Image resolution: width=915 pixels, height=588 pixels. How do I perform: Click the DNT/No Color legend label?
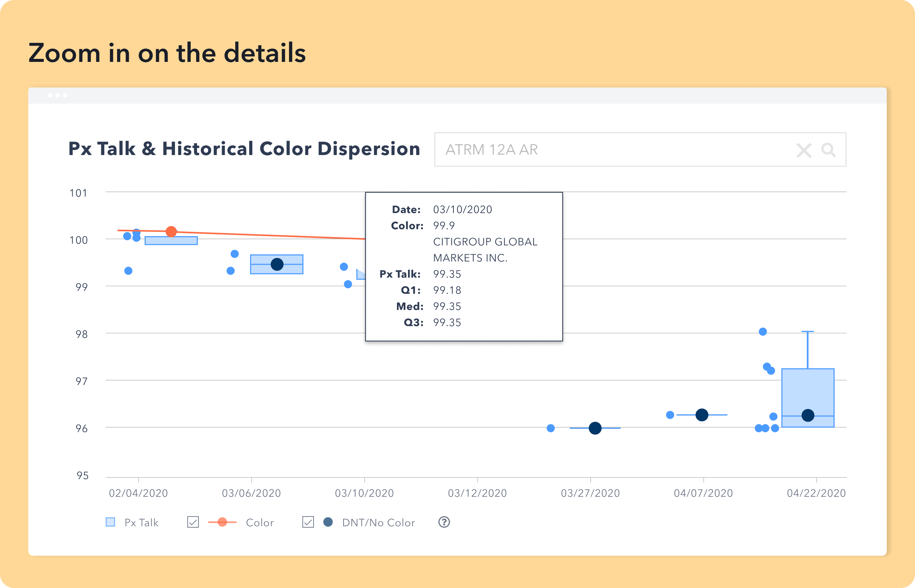(x=378, y=522)
